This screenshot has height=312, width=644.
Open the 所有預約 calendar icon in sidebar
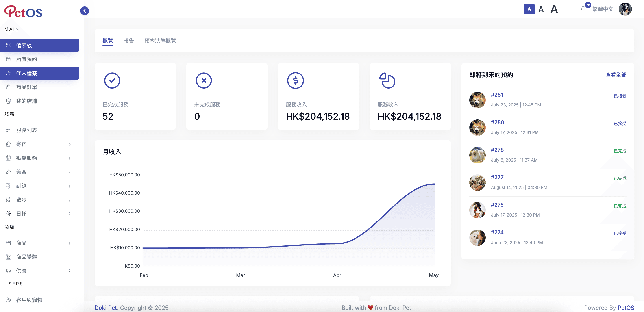pos(8,59)
